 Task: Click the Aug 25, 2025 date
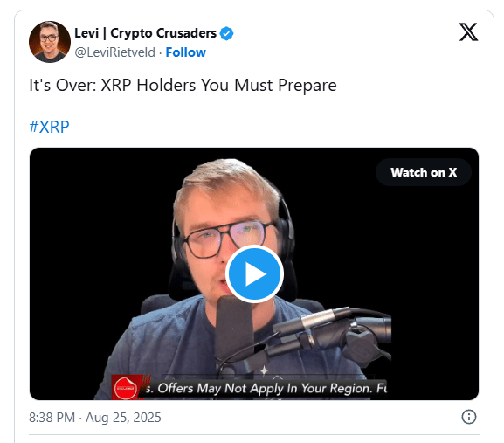pos(123,418)
